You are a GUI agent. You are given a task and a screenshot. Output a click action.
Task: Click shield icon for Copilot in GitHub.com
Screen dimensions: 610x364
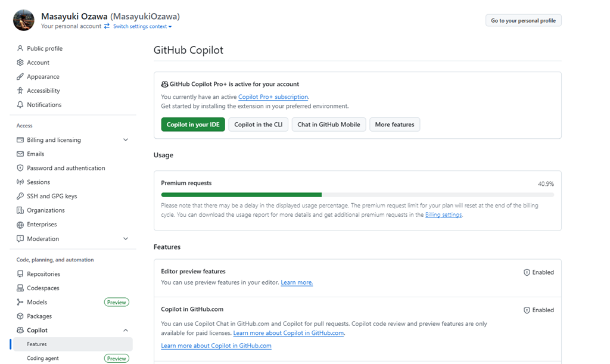click(x=527, y=310)
